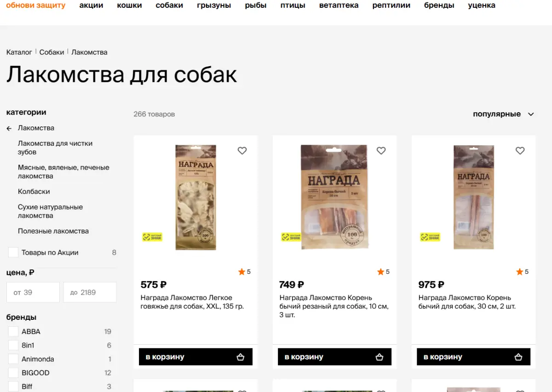This screenshot has height=392, width=552.
Task: Select грызуны from the top menu
Action: (x=214, y=6)
